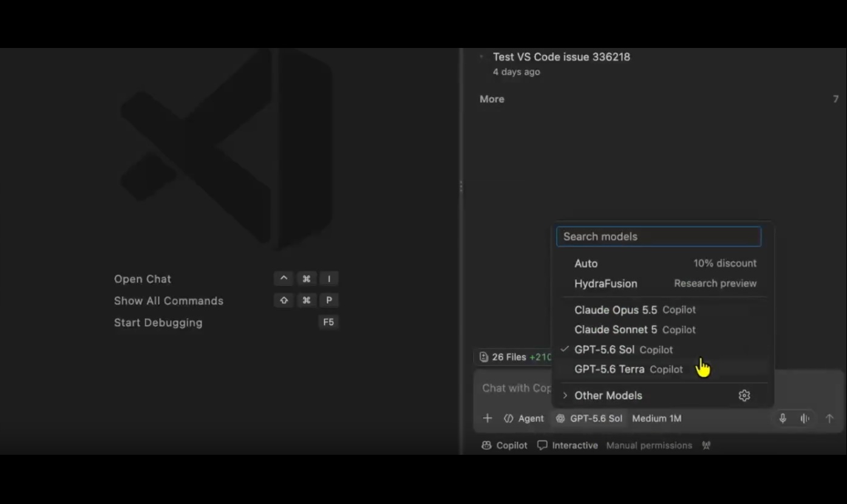
Task: Open the Manual permissions selector
Action: (x=649, y=445)
